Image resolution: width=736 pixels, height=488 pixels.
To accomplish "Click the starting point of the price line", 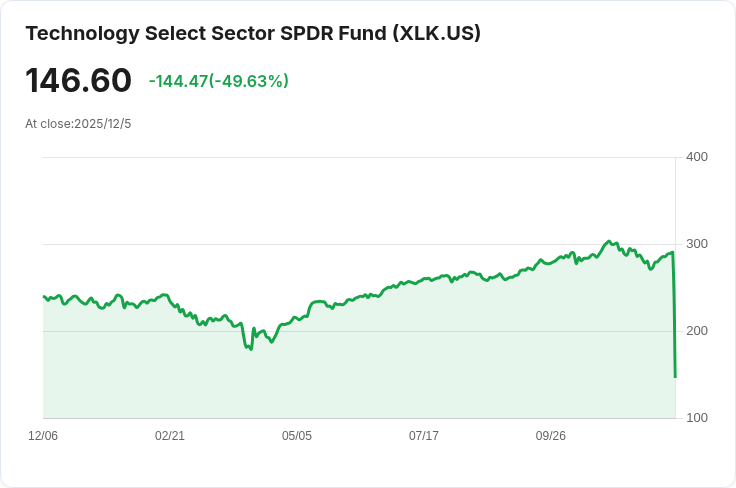I will point(44,296).
